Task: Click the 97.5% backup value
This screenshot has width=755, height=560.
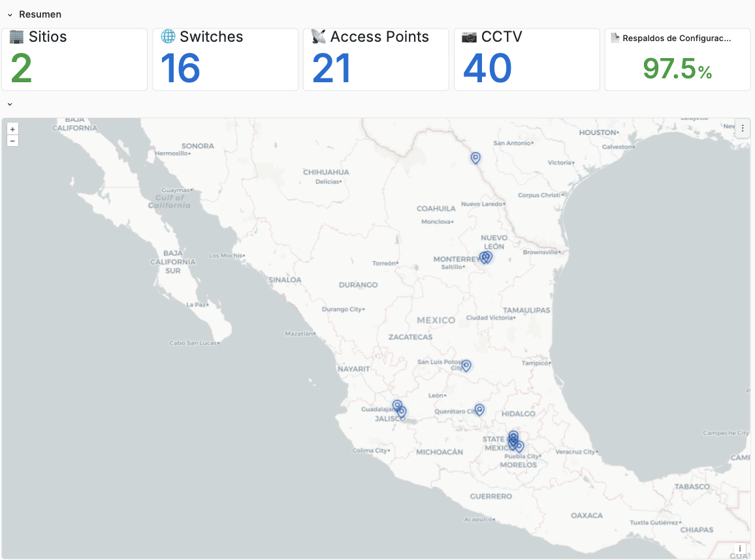Action: (677, 69)
